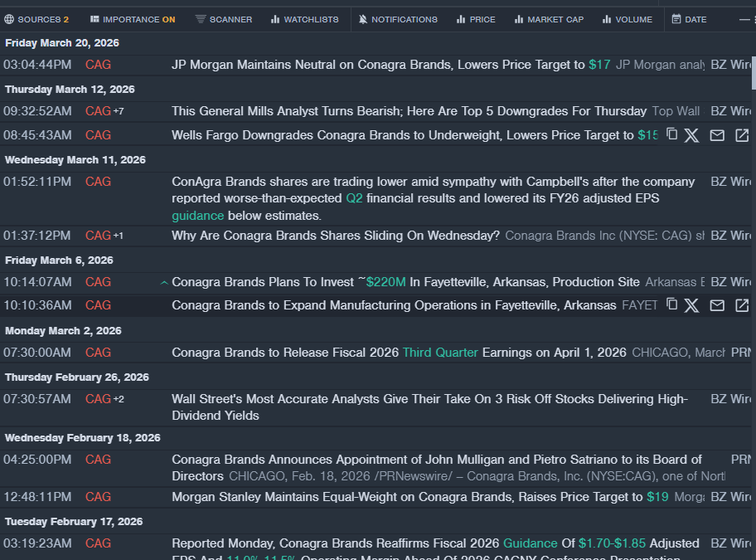Open the Volume filter dropdown
756x560 pixels.
pos(627,19)
